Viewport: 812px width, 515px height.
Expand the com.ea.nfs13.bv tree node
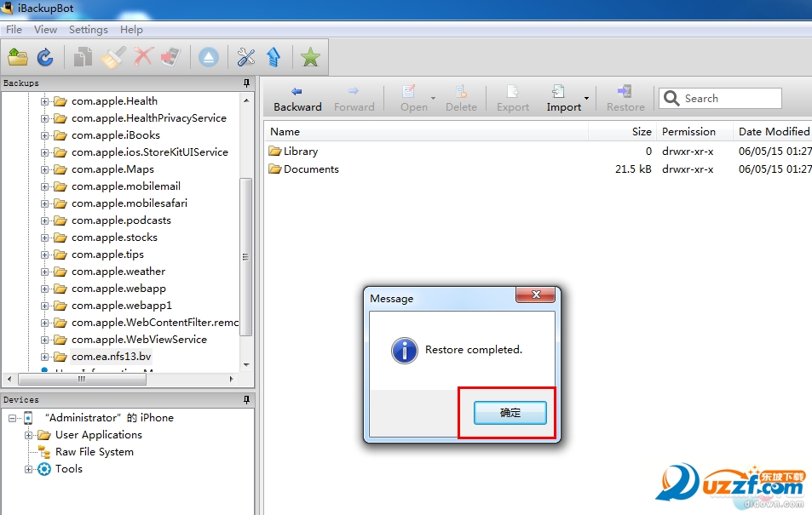pyautogui.click(x=44, y=358)
